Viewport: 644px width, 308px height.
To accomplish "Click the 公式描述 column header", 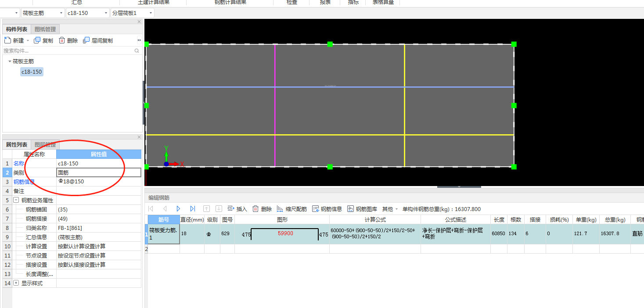I will pyautogui.click(x=455, y=219).
